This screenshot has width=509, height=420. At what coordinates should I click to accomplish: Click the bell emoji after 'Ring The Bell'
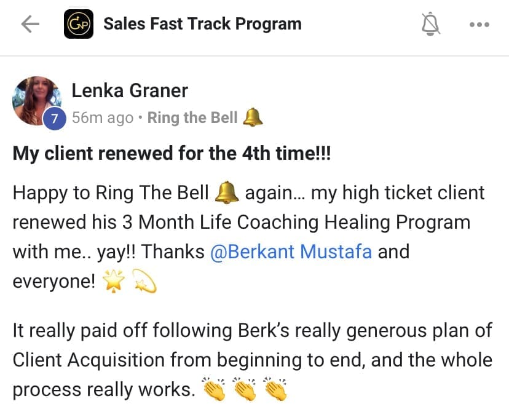(x=227, y=194)
